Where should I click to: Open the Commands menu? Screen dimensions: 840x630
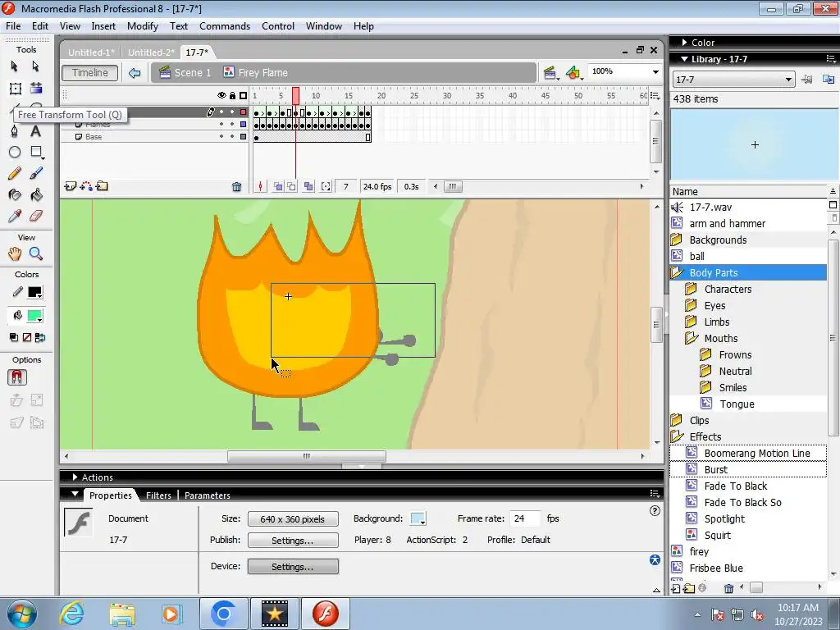(225, 26)
